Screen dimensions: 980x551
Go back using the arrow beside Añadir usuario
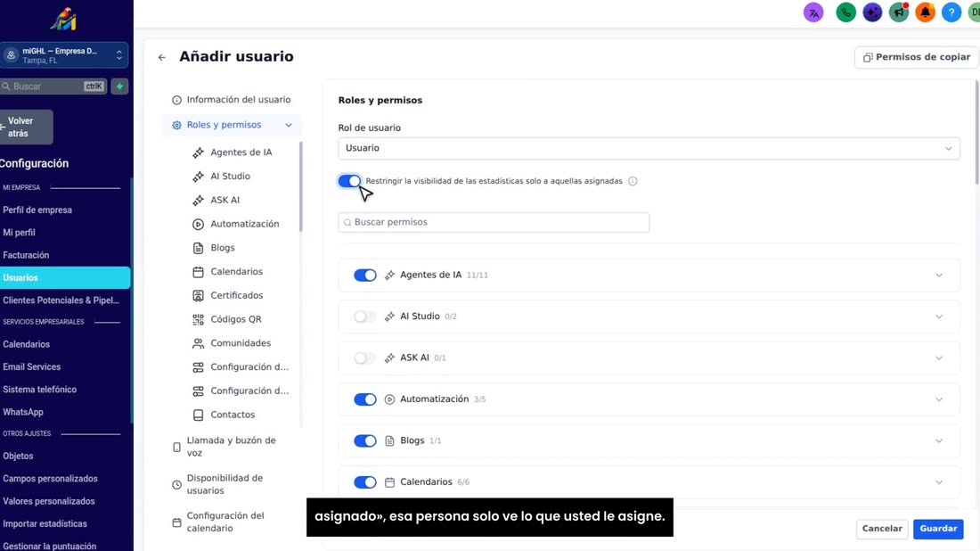[x=162, y=58]
